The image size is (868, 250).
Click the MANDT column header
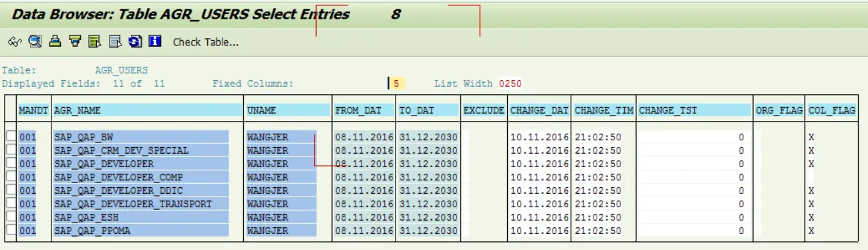pyautogui.click(x=33, y=110)
